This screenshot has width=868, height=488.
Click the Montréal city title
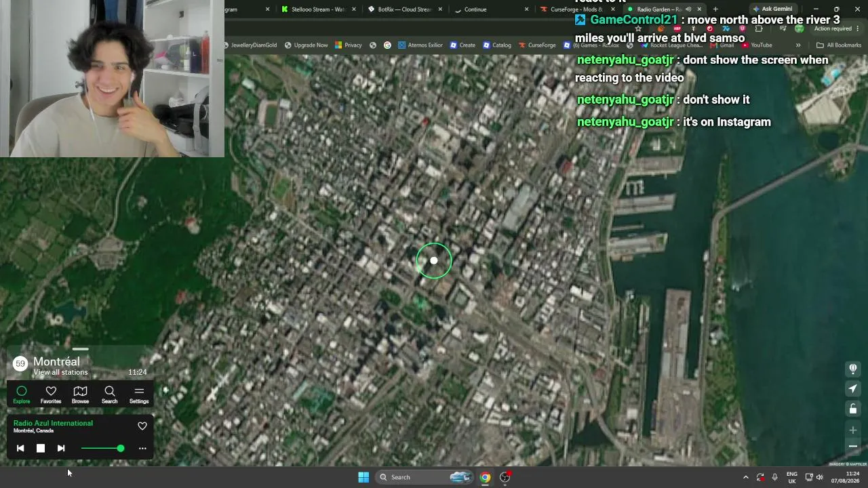click(56, 361)
